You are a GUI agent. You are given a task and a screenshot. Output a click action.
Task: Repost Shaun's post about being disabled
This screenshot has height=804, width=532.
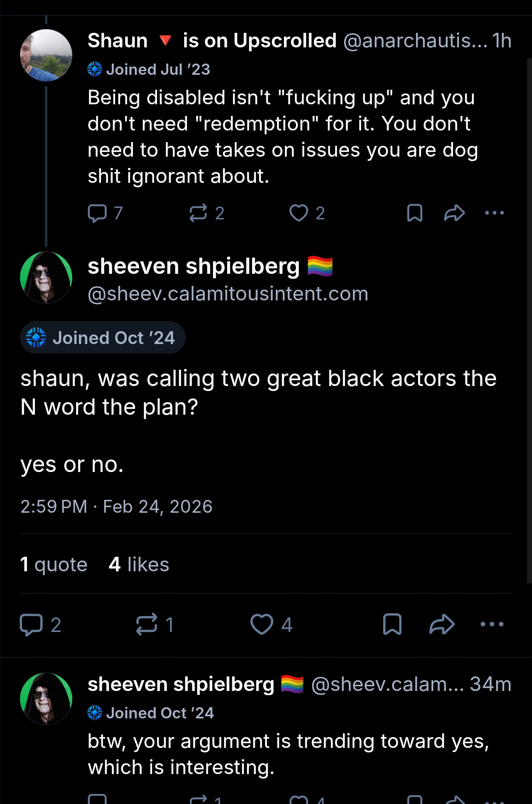click(198, 213)
